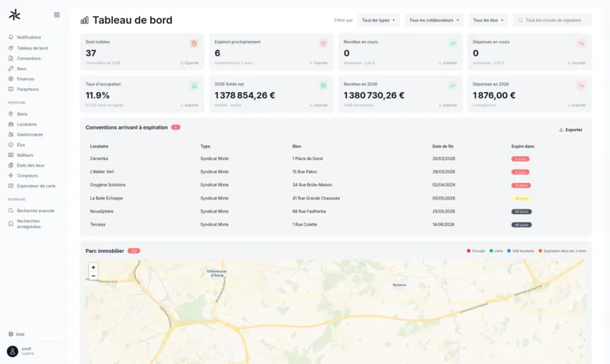Screen dimensions: 610x364
Task: Click the app logo in the sidebar
Action: (14, 14)
